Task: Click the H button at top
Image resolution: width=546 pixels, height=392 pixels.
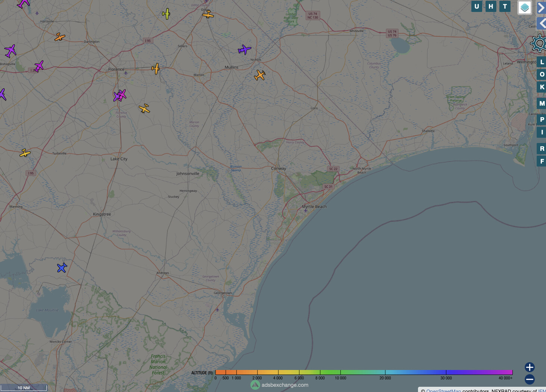Action: (x=491, y=6)
